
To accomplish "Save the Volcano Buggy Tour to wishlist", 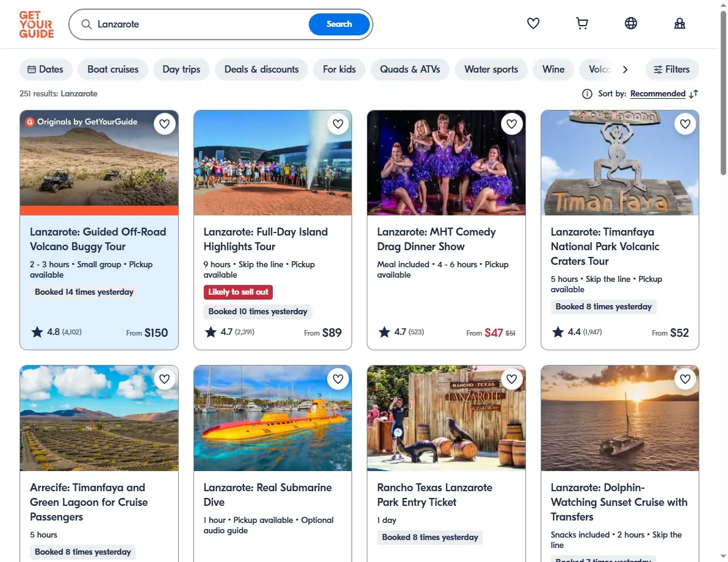I will pyautogui.click(x=164, y=124).
